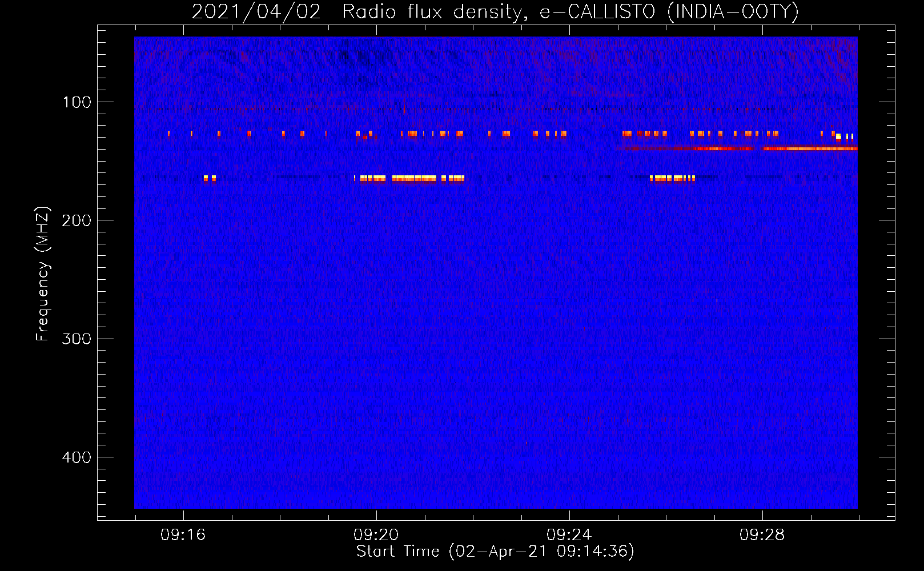Click the 'Start Time (02-Apr-21 09:14:36)' label
The image size is (924, 571).
tap(495, 551)
